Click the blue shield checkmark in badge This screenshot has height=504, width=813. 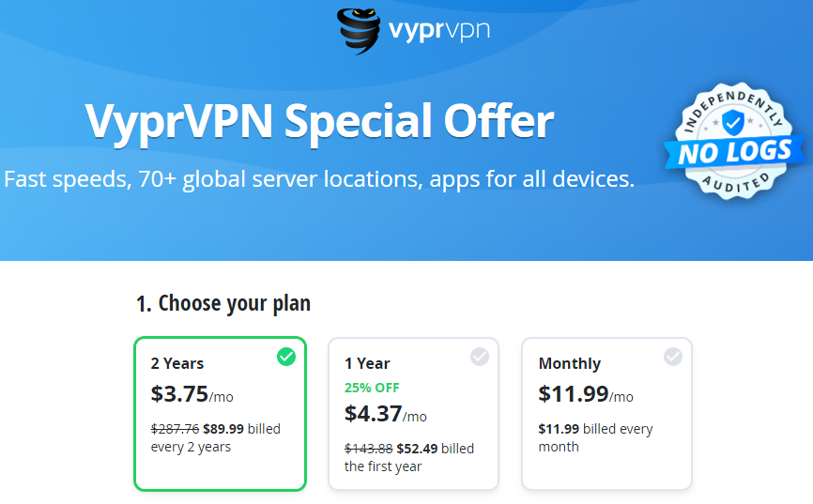733,122
